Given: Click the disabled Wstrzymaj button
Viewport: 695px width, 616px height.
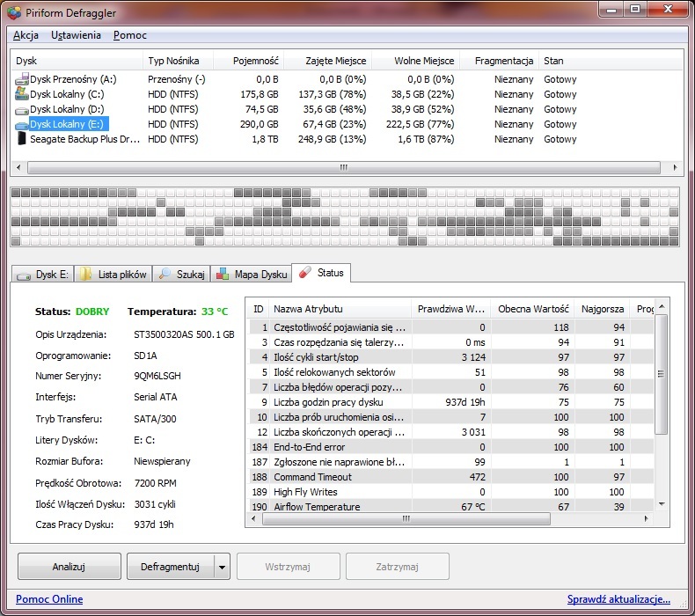Looking at the screenshot, I should [288, 567].
